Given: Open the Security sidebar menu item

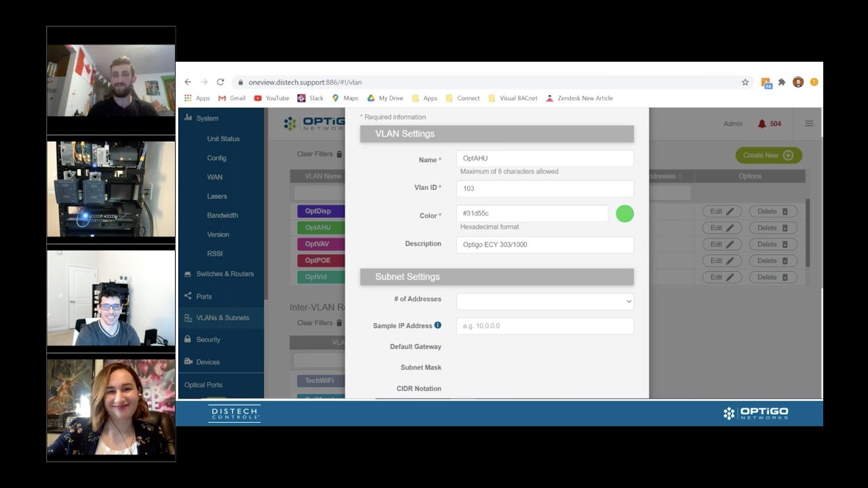Looking at the screenshot, I should 208,340.
